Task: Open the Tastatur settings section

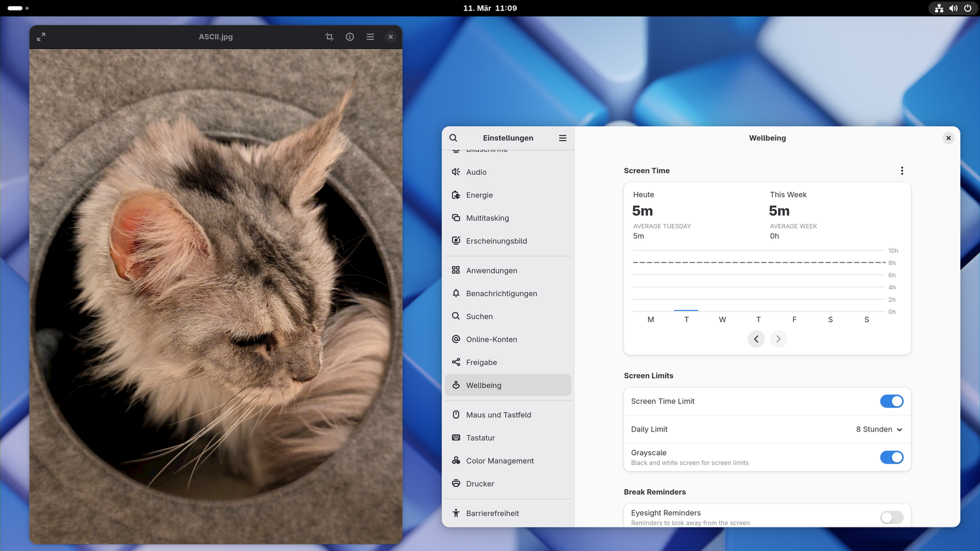Action: 482,437
